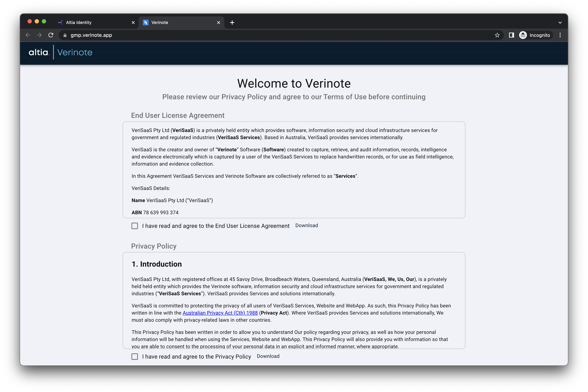Expand the tab search chevron
The width and height of the screenshot is (588, 392).
coord(560,23)
